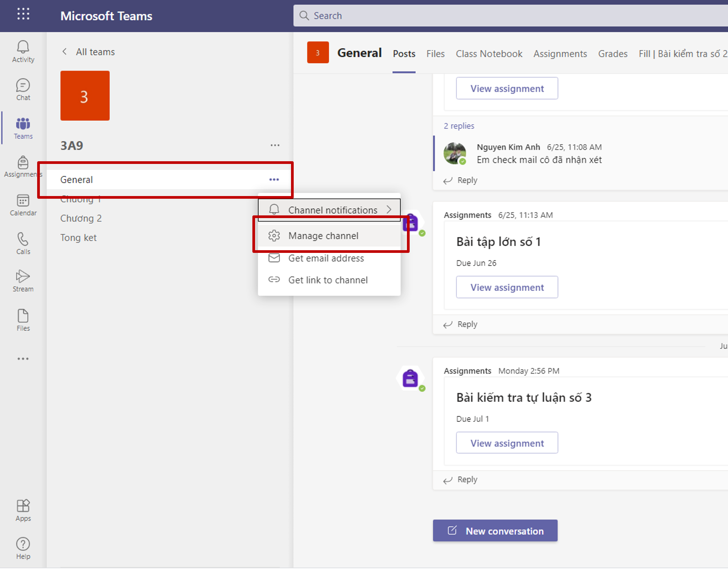Open the app launcher waffle grid
This screenshot has width=728, height=570.
(23, 14)
